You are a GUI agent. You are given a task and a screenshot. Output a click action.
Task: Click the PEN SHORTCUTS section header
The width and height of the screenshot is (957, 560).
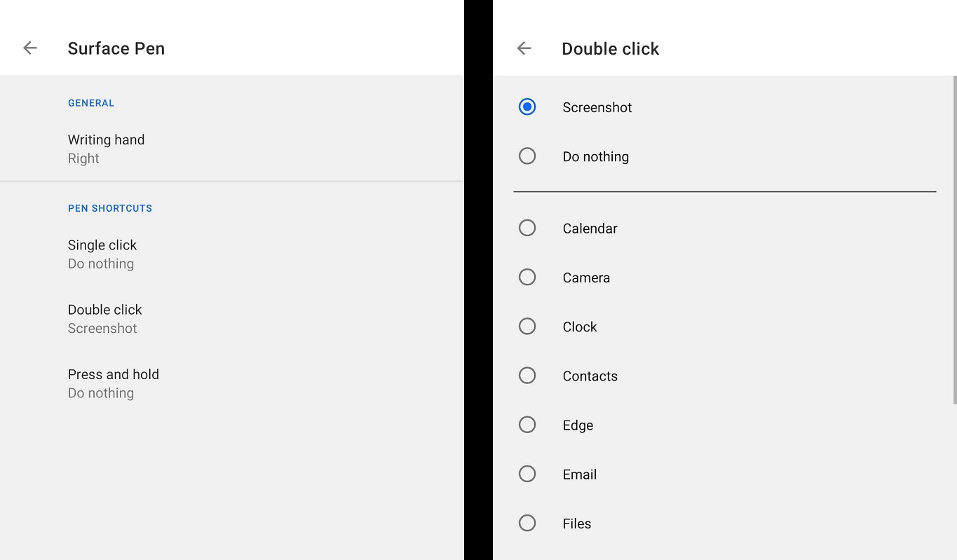coord(109,207)
